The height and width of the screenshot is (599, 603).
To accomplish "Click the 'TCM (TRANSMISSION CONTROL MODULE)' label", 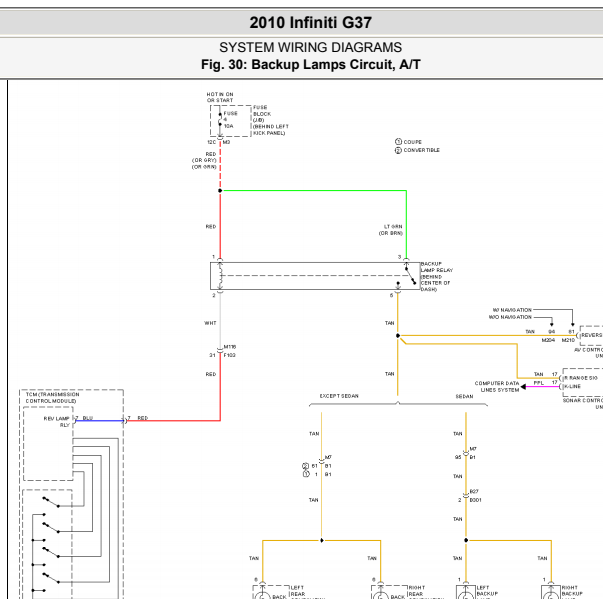I will [x=52, y=398].
